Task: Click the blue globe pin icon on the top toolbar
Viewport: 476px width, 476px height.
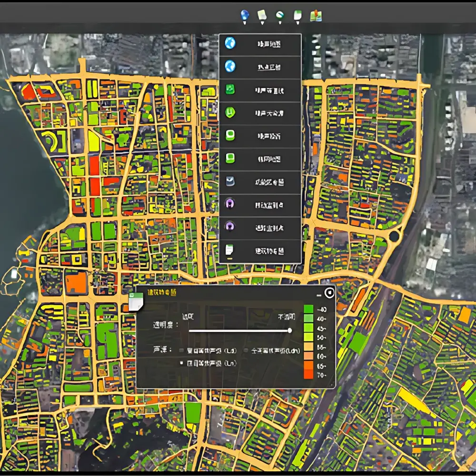Action: 244,15
